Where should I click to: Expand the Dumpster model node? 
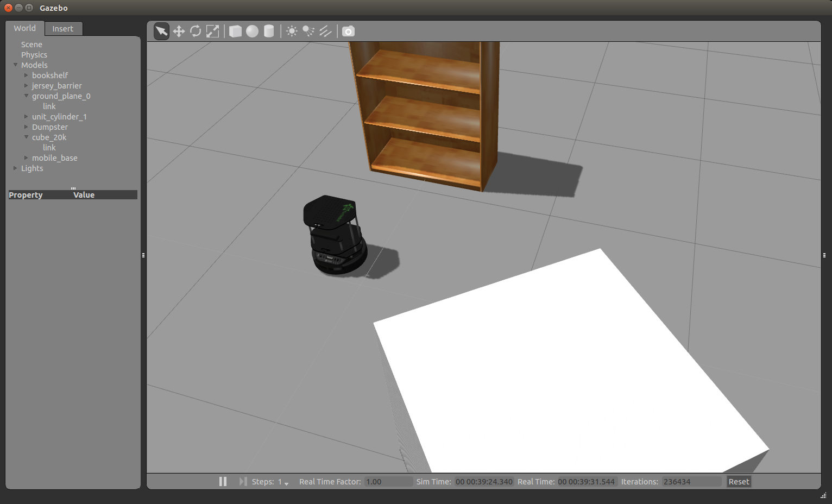26,127
